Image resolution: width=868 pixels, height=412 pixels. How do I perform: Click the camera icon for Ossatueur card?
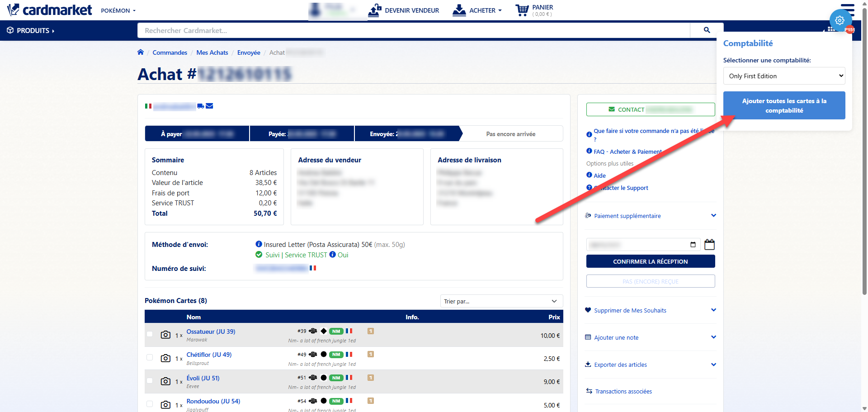[x=166, y=335]
